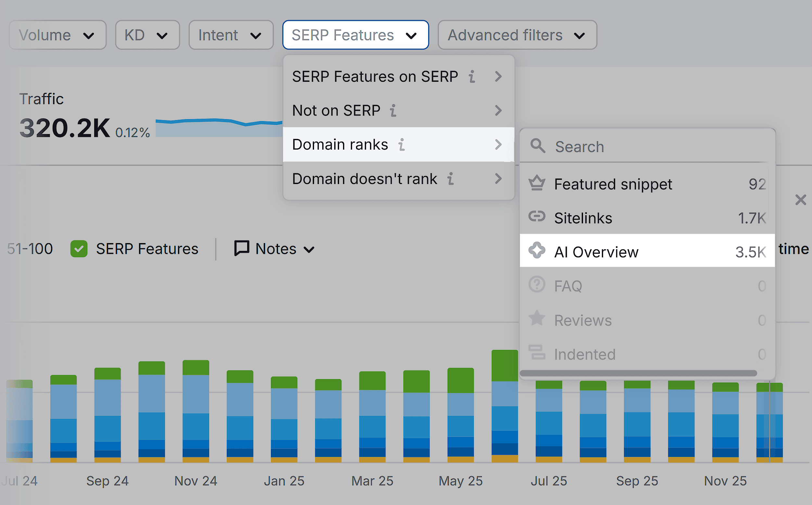Click the Notes speech bubble icon

point(241,249)
